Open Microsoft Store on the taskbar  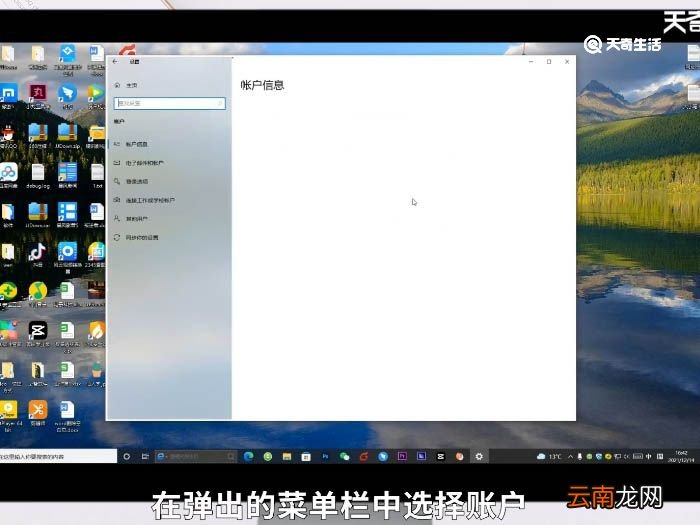[x=306, y=456]
